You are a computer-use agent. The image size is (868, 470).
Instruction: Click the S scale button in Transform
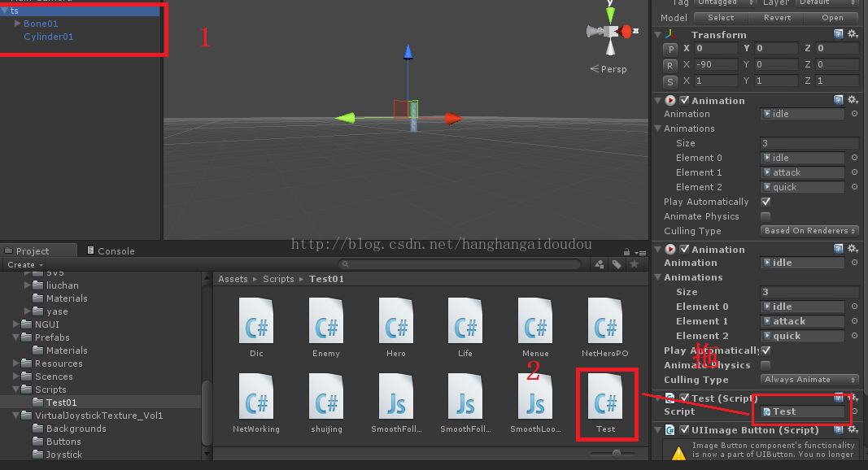670,81
